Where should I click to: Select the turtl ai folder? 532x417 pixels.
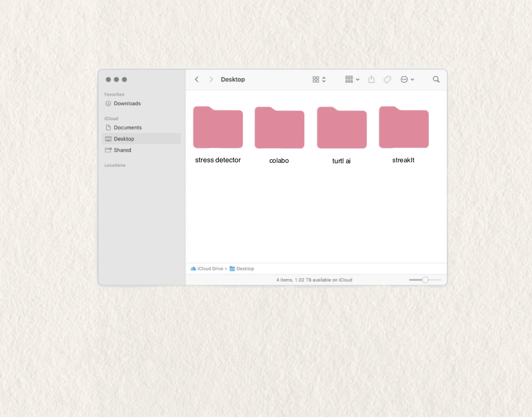click(342, 128)
